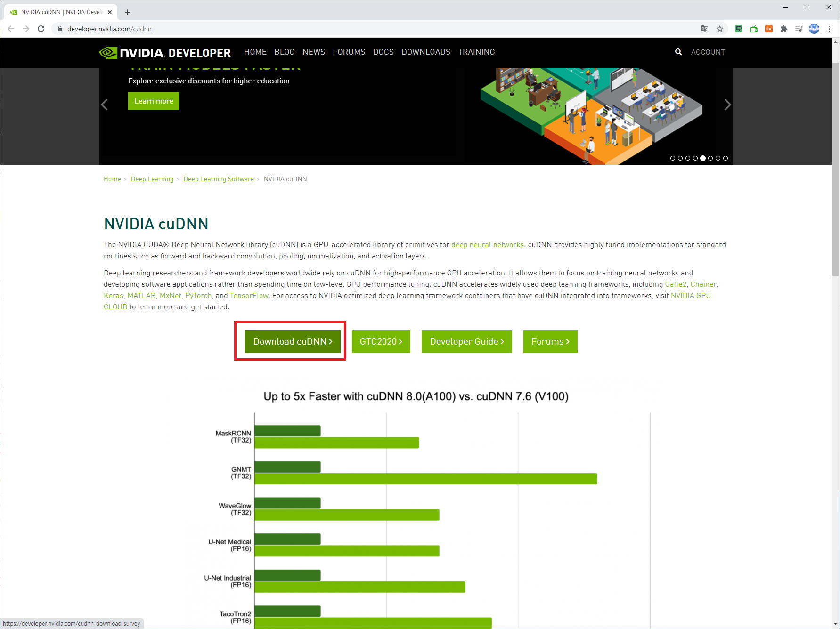The width and height of the screenshot is (840, 629).
Task: Open the Keras framework link
Action: [x=114, y=296]
